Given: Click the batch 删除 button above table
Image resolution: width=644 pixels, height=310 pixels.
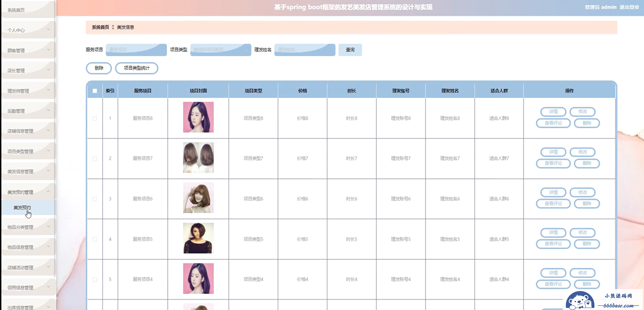Looking at the screenshot, I should point(99,68).
